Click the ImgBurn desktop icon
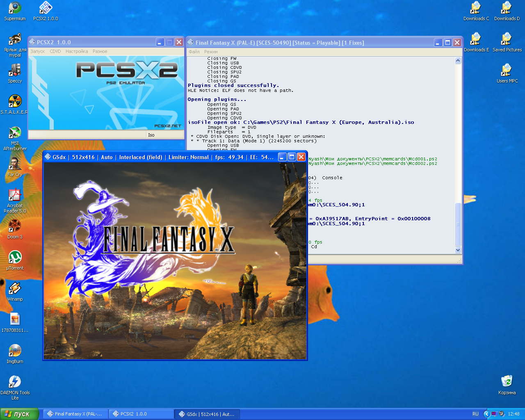Screen dimensions: 525x420 pos(15,354)
